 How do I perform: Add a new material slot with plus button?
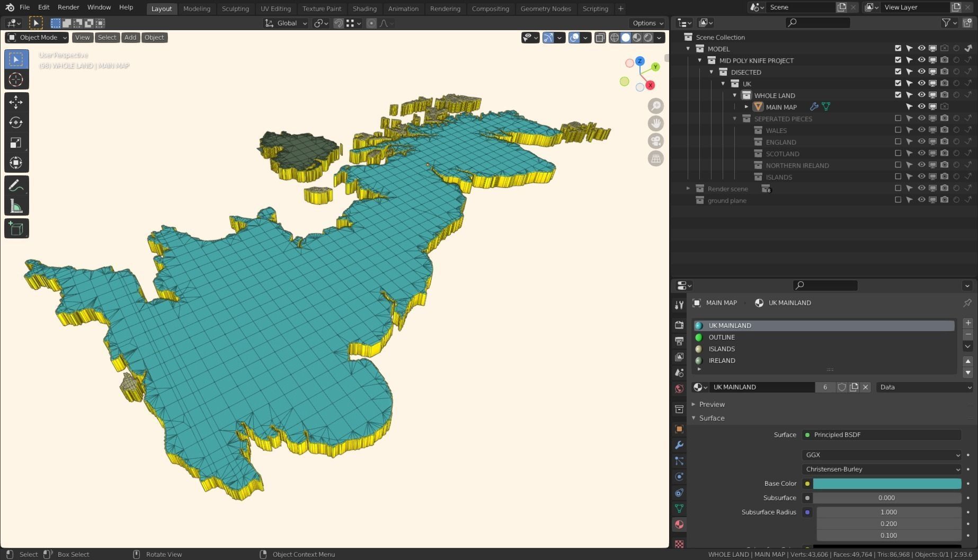point(968,323)
